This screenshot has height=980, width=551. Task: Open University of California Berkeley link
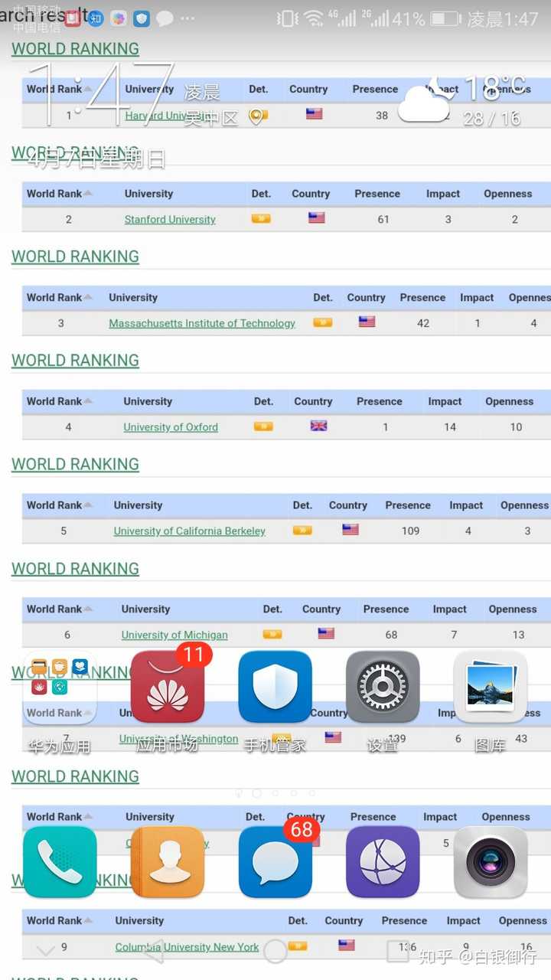tap(190, 531)
